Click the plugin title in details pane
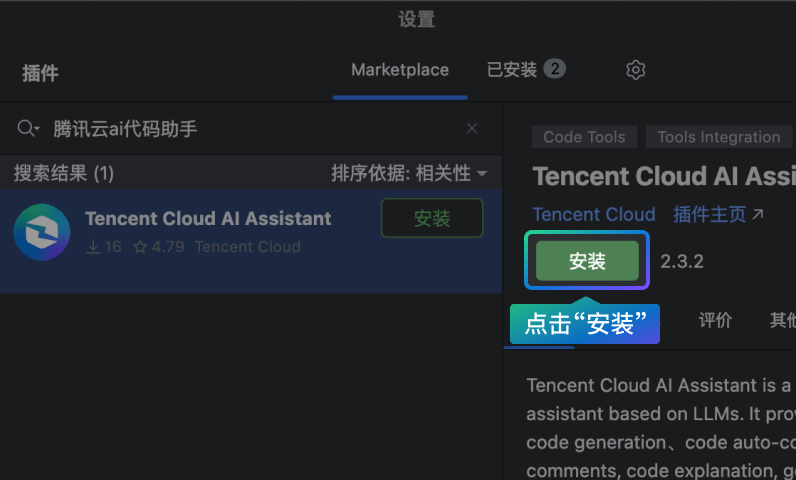796x480 pixels. (x=664, y=177)
